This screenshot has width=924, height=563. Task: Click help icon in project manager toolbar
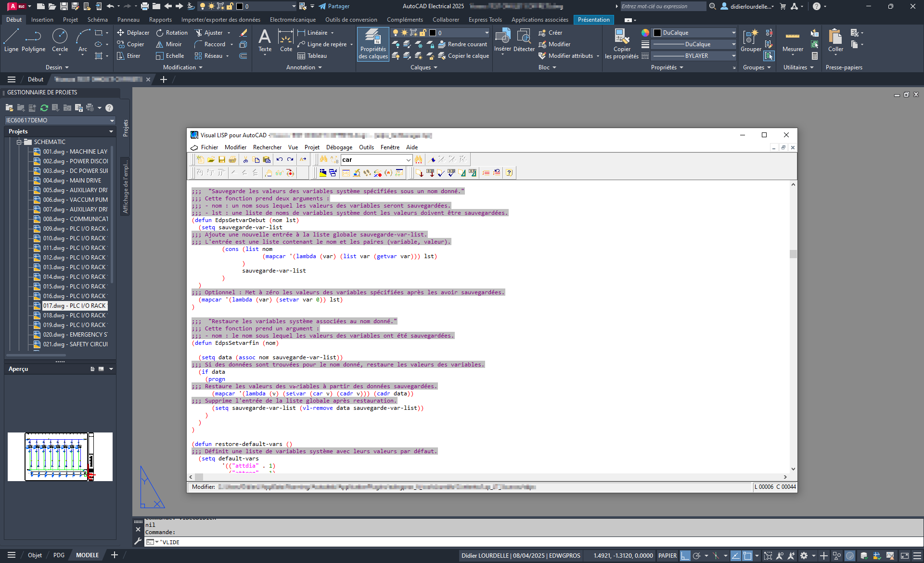109,108
